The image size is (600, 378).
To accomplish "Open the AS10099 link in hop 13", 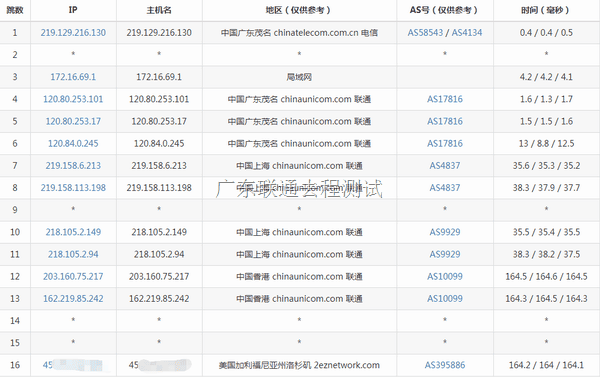I will [445, 299].
